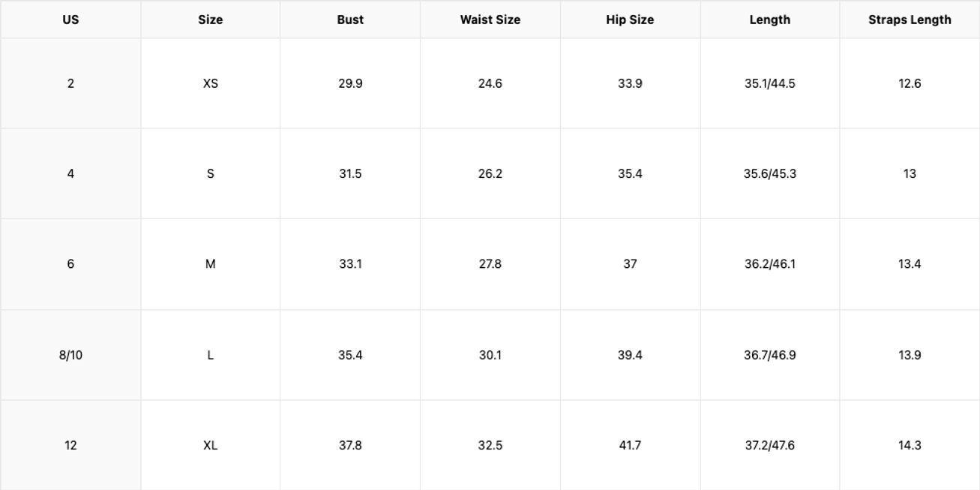The height and width of the screenshot is (490, 980).
Task: Click the XL size cell
Action: [210, 445]
